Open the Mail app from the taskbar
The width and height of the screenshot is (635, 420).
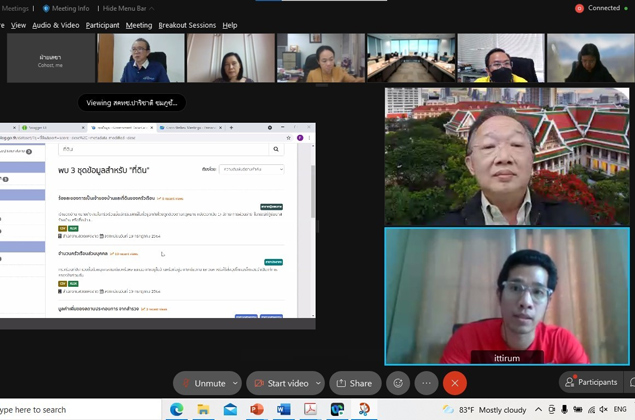pos(230,409)
